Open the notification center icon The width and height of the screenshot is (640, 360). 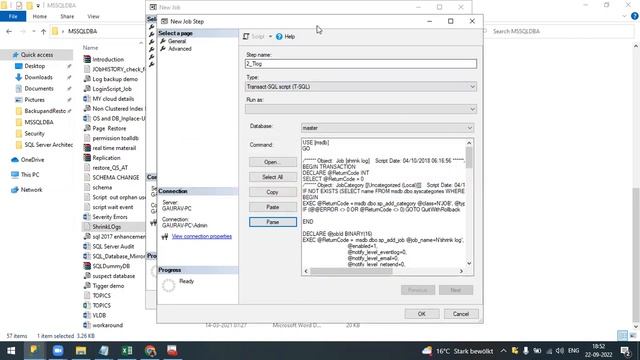(625, 351)
